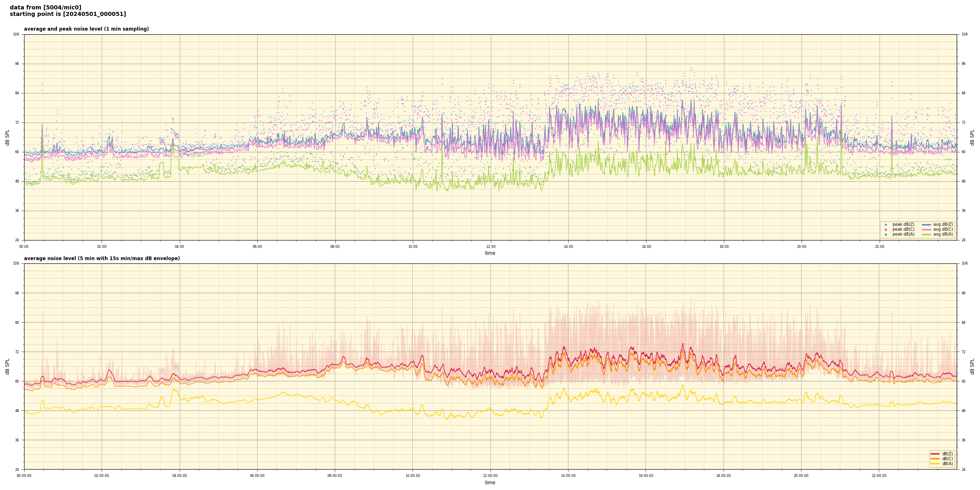
Task: Click the avg dB(C) legend line
Action: click(927, 229)
